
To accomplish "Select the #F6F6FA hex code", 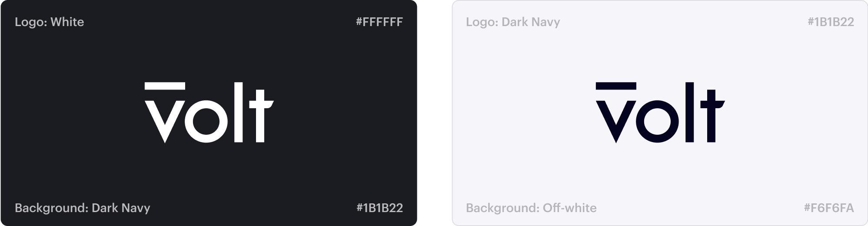I will (x=829, y=208).
